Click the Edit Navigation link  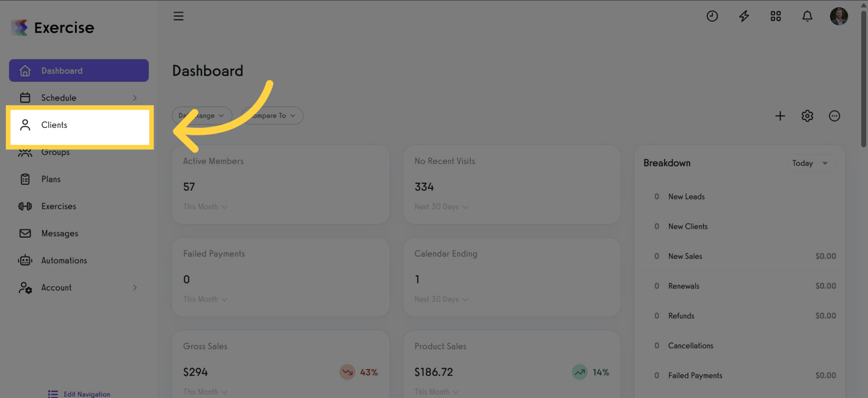pos(86,394)
